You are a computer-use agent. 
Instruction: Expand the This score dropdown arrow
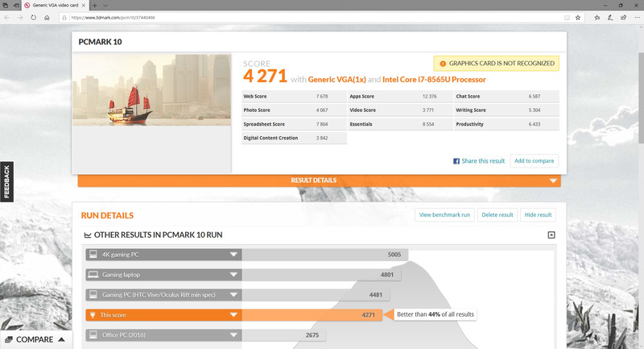[233, 315]
